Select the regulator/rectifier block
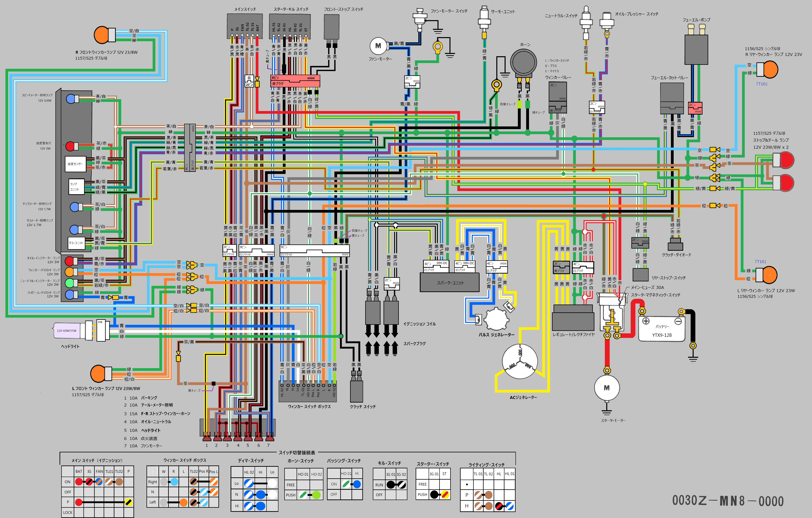 coord(573,318)
